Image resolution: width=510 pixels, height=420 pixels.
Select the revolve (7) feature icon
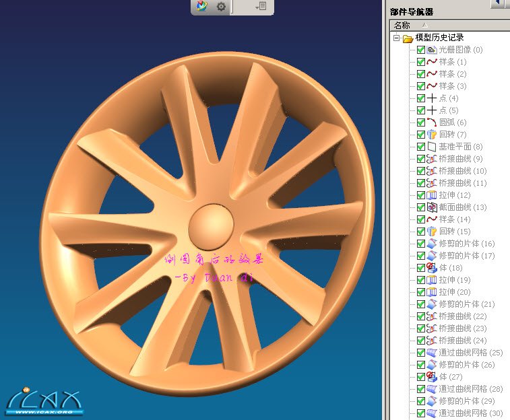[x=432, y=135]
